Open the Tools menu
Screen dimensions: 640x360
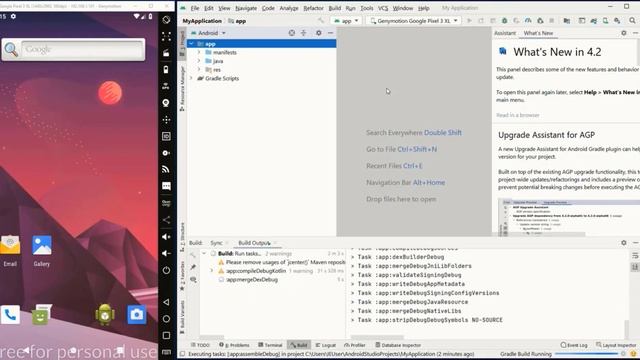pos(367,8)
